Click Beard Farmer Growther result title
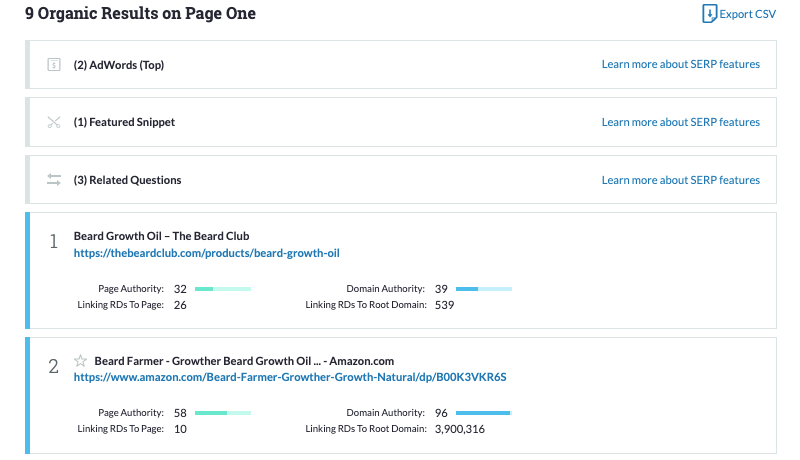800x460 pixels. pos(244,360)
